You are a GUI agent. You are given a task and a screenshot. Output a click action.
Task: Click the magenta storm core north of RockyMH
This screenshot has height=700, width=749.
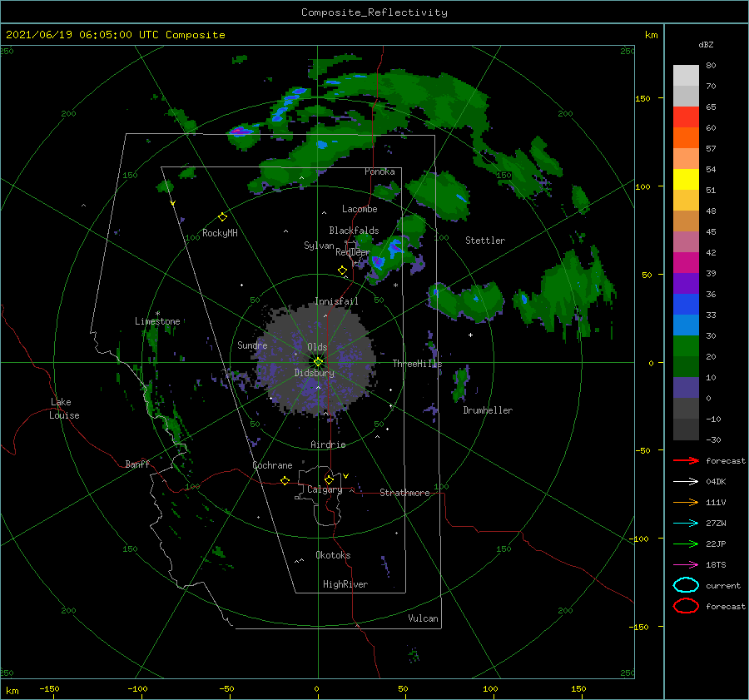point(240,131)
